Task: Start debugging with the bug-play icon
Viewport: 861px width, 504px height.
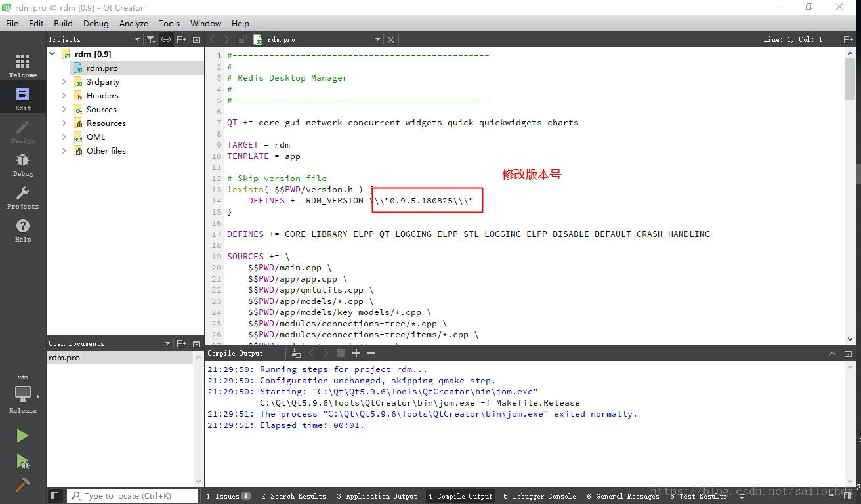Action: (x=22, y=461)
